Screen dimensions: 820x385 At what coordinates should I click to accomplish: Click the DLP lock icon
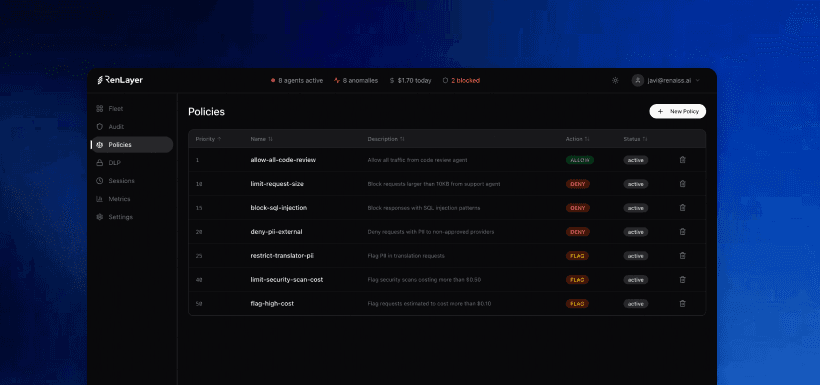coord(99,163)
